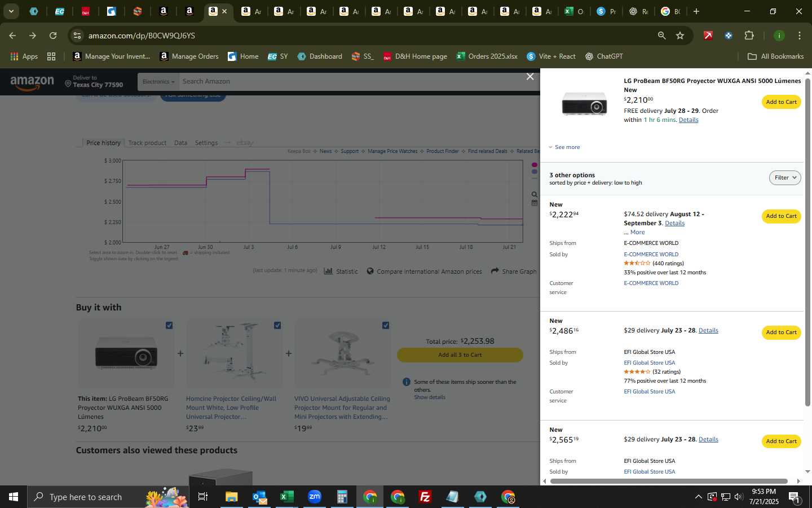Screen dimensions: 812x508
Task: Switch to the Google browser tab
Action: (x=672, y=11)
